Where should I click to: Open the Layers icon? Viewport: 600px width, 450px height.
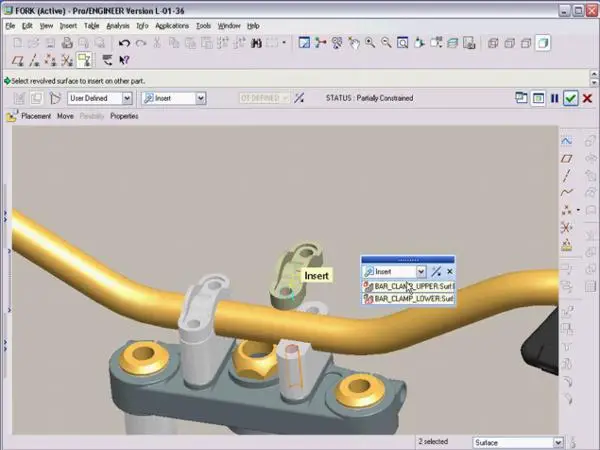point(452,42)
